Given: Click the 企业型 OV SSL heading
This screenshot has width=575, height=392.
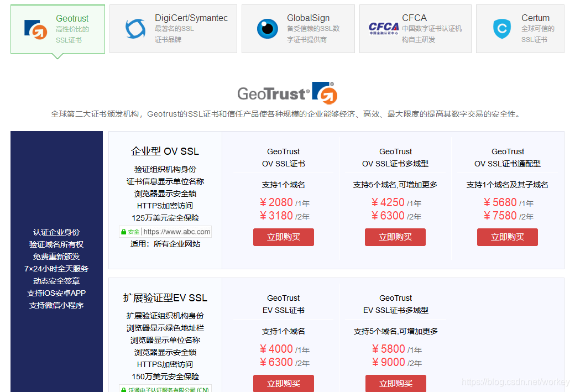Looking at the screenshot, I should 165,151.
